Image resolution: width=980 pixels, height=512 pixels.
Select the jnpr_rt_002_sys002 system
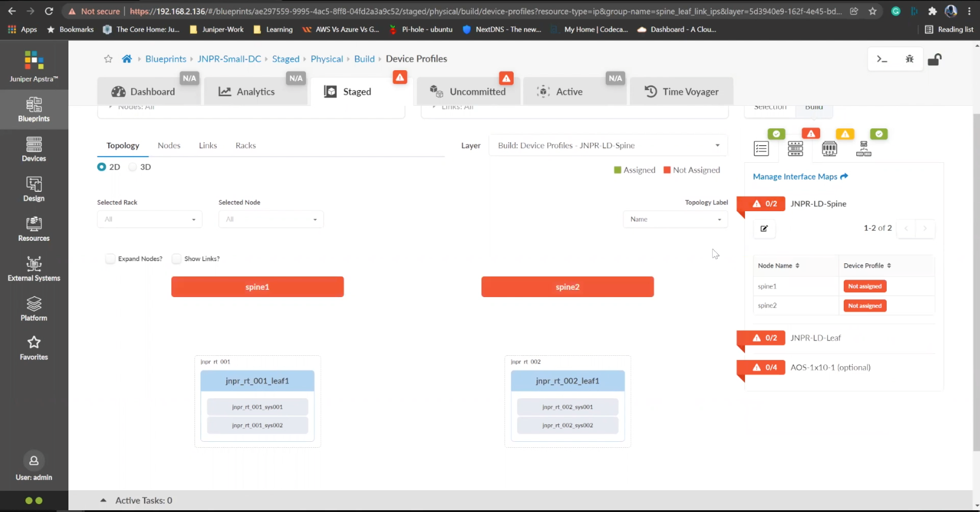[x=568, y=425]
